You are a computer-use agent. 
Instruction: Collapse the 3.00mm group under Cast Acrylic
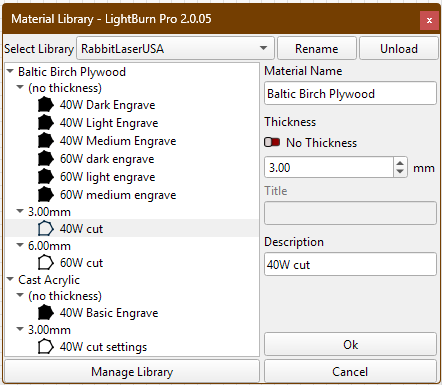click(20, 329)
